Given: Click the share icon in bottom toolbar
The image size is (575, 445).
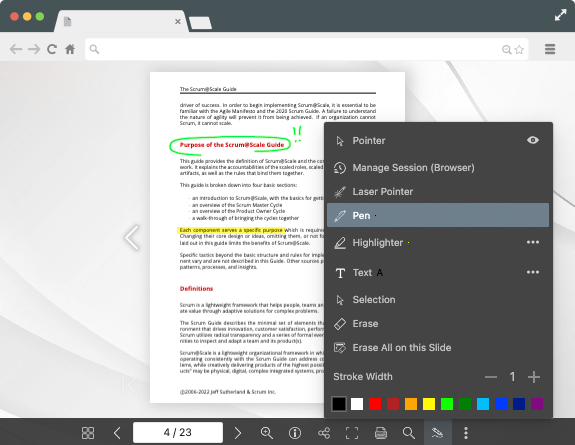Looking at the screenshot, I should [324, 433].
